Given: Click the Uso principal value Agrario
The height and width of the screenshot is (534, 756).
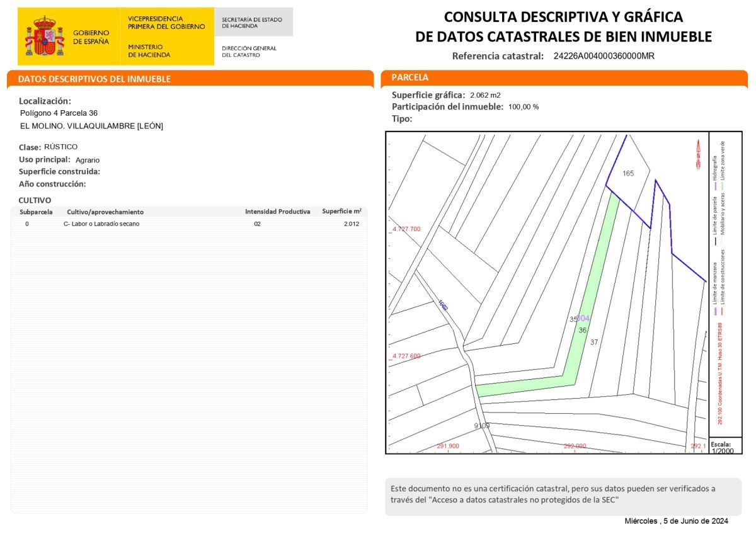Looking at the screenshot, I should tap(88, 160).
